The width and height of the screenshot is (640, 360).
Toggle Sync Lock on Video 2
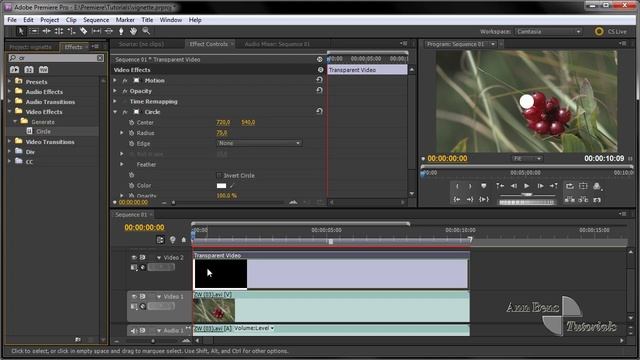pos(142,258)
